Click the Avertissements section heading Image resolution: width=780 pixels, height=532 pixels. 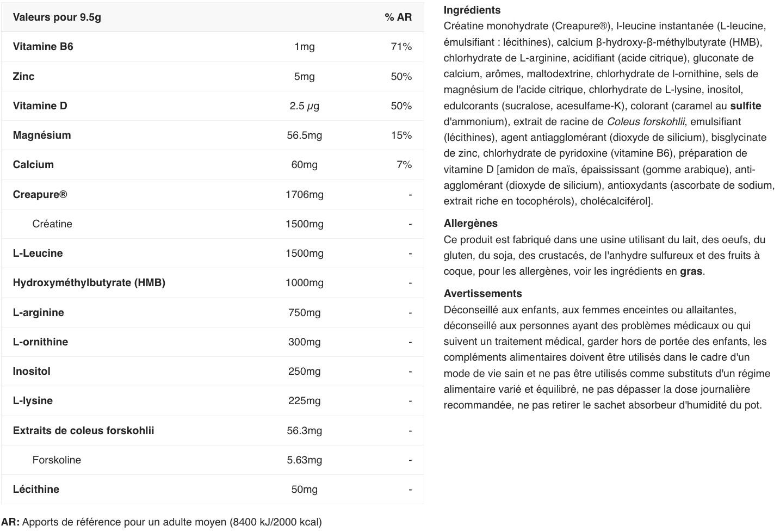(483, 294)
